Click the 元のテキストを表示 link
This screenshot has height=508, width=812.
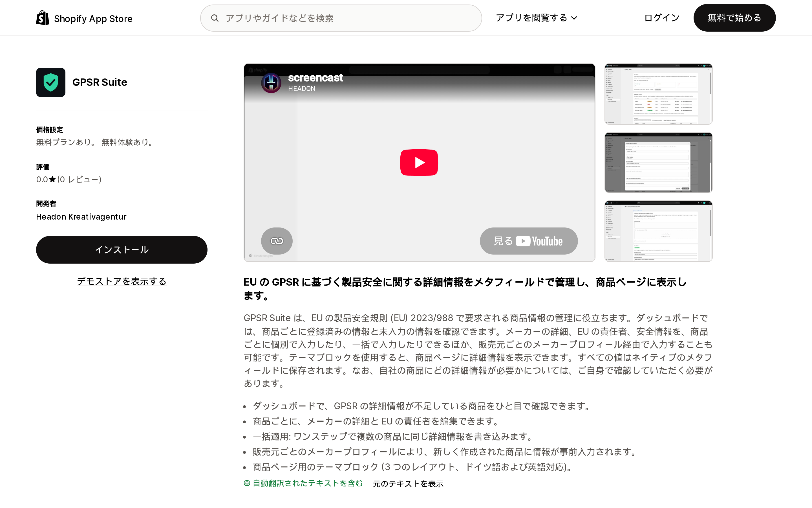point(408,484)
